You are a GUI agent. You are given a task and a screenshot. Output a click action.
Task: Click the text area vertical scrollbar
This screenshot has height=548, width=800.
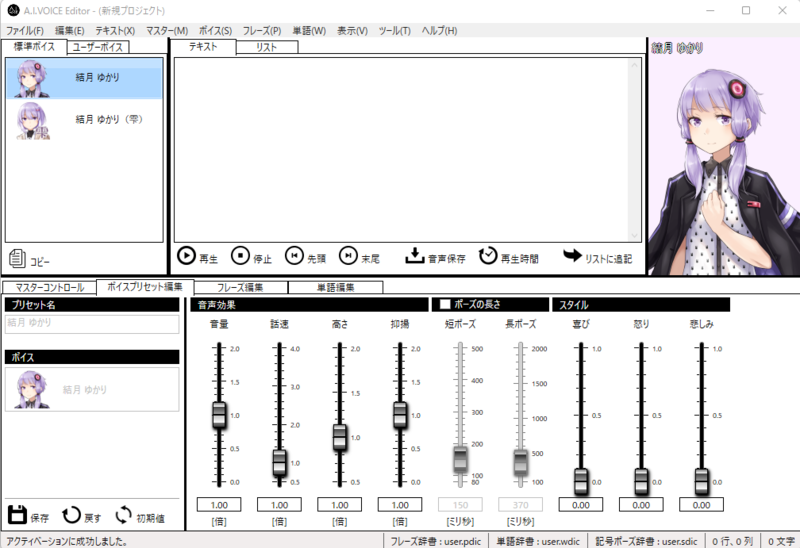click(635, 150)
